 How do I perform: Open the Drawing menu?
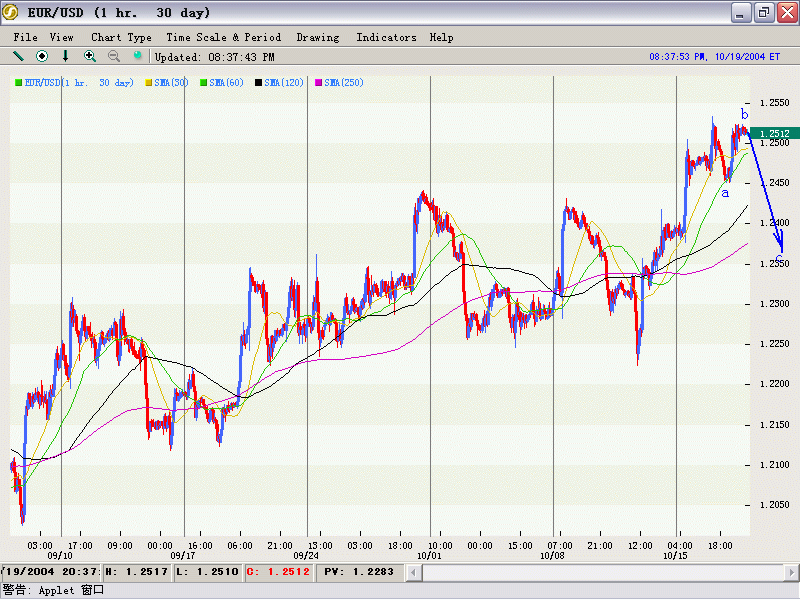(317, 37)
